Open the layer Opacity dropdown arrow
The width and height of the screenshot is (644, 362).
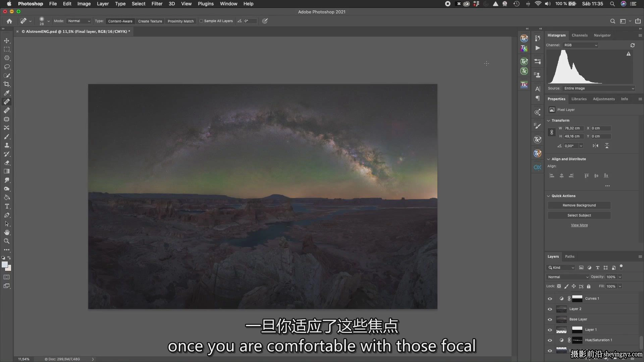620,277
